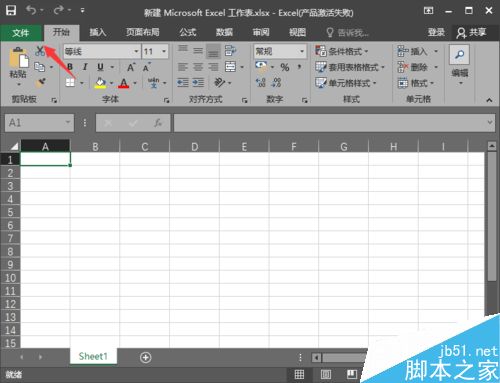This screenshot has width=500, height=383.
Task: Click the Format Painter brush icon
Action: point(40,82)
